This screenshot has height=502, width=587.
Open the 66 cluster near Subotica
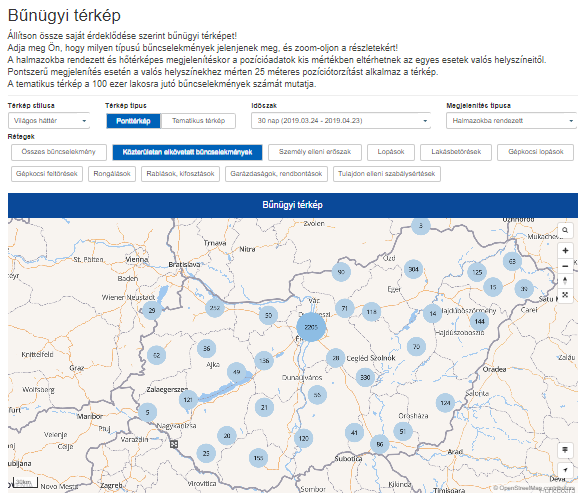coord(380,444)
